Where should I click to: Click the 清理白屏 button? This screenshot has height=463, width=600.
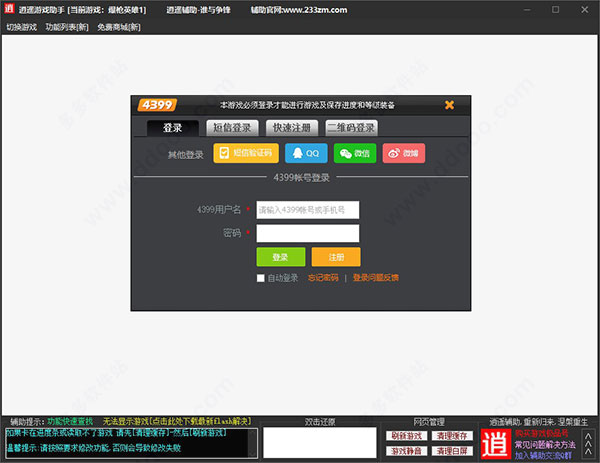tap(452, 451)
